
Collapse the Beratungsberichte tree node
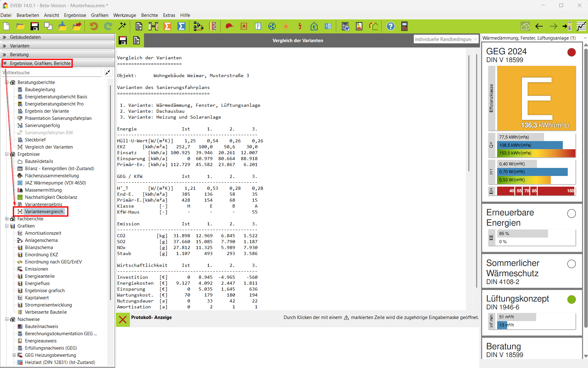coord(7,82)
